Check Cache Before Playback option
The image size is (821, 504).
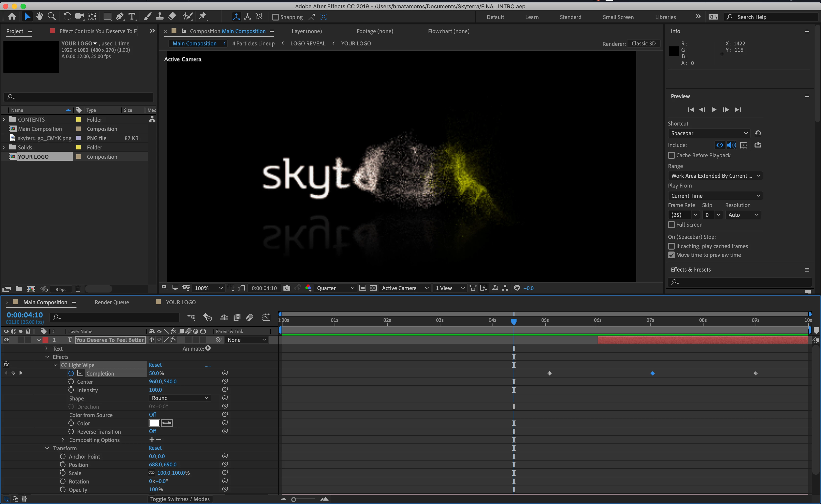672,155
